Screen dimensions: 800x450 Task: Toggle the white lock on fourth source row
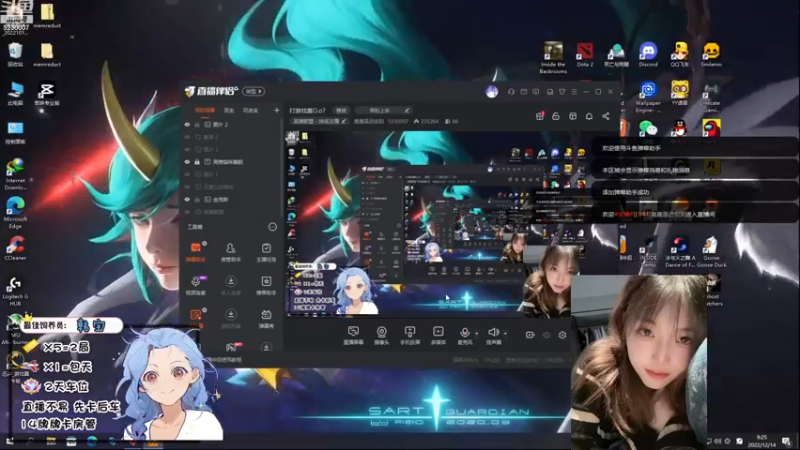197,162
